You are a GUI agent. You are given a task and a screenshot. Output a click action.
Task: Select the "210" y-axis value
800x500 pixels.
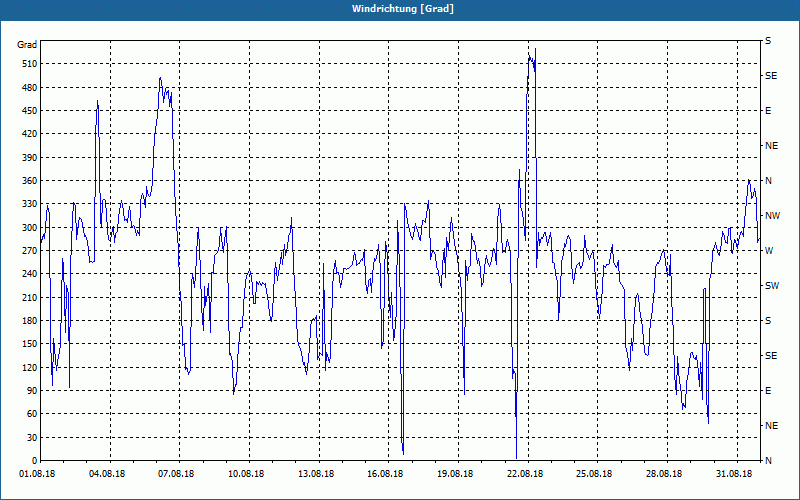click(x=30, y=297)
